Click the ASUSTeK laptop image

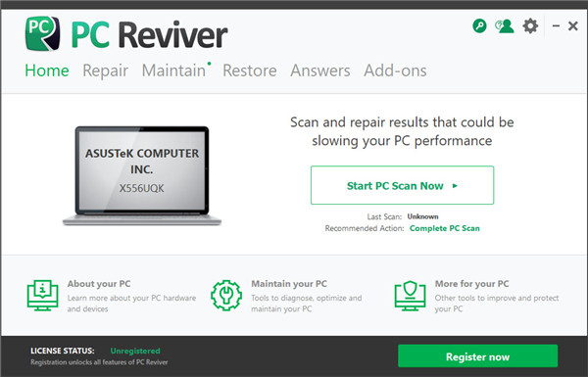click(x=142, y=175)
